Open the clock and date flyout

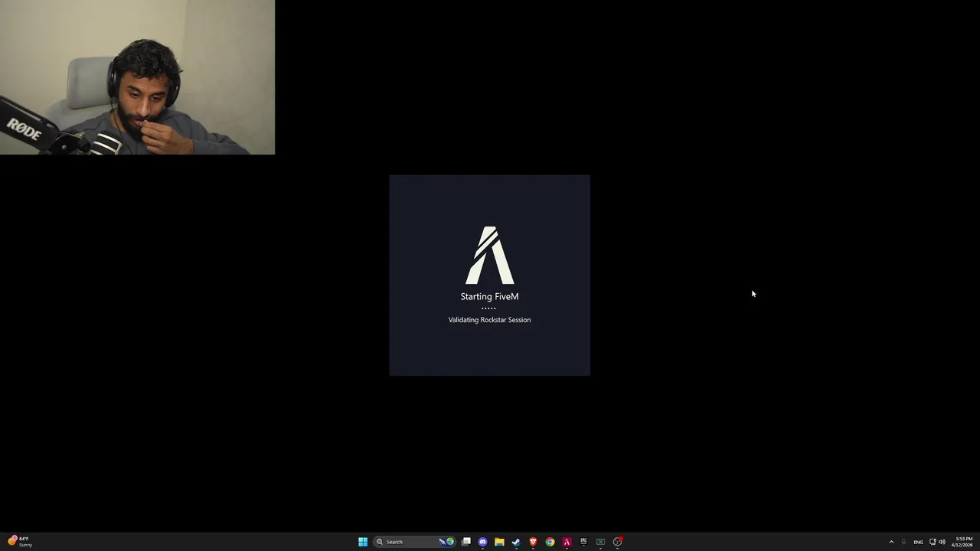coord(962,542)
